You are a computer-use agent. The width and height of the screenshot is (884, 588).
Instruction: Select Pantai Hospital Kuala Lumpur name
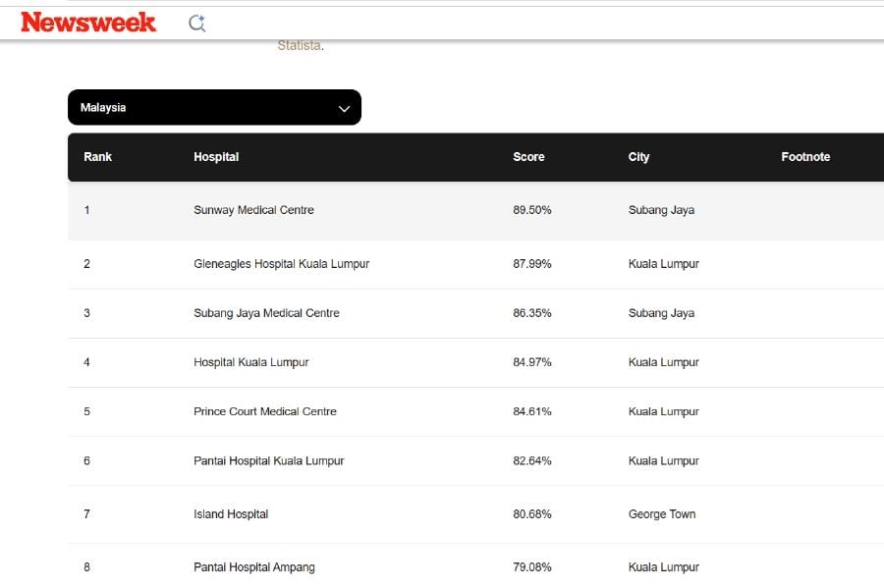(268, 460)
